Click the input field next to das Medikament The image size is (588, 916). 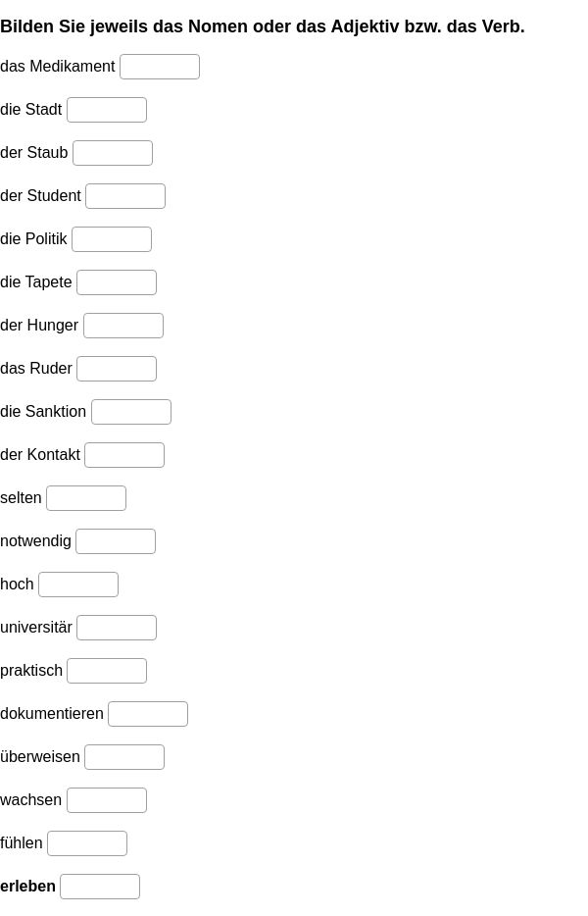(x=160, y=67)
